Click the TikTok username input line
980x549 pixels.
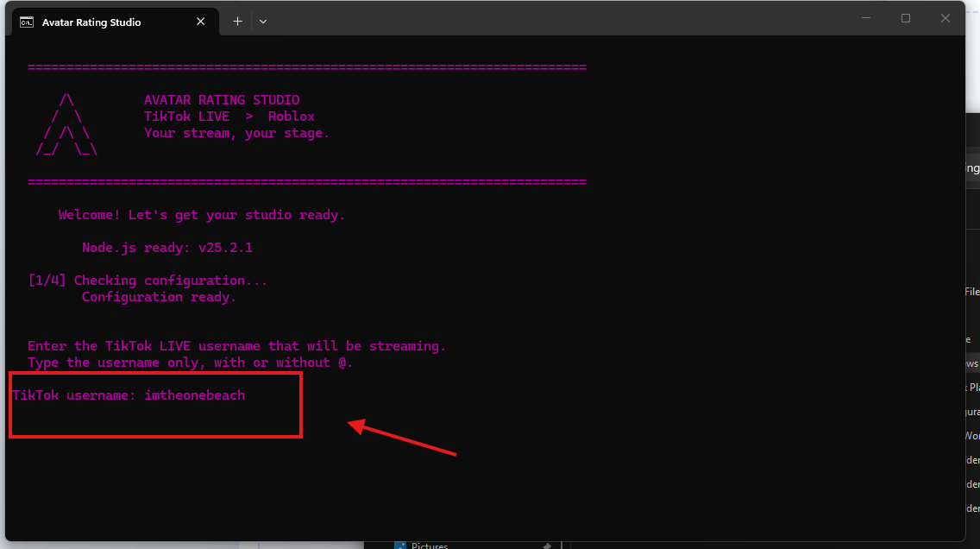tap(129, 395)
